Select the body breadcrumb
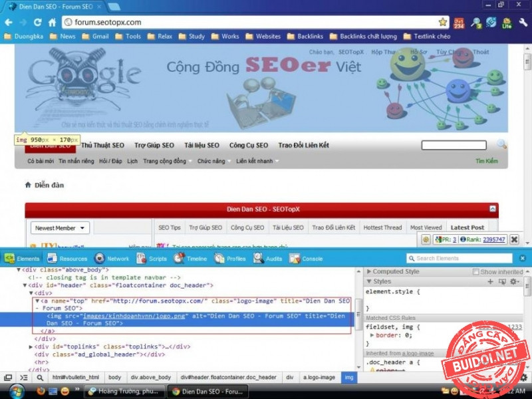 tap(114, 377)
